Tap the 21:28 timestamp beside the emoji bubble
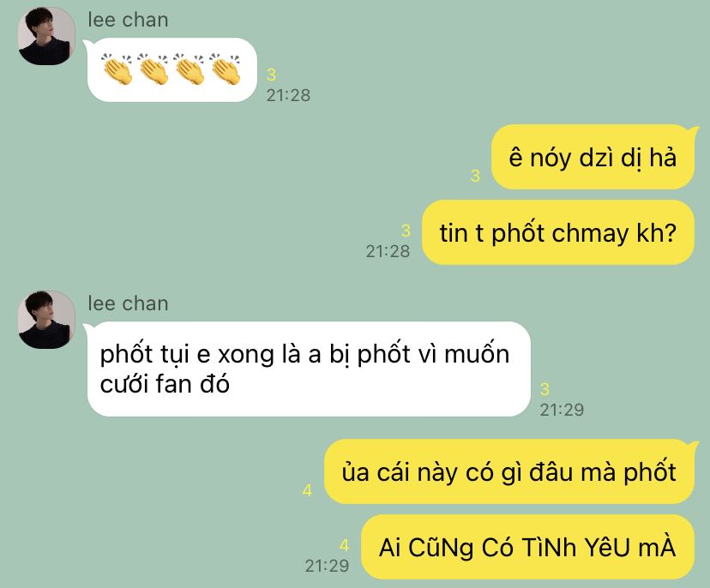 [x=288, y=95]
